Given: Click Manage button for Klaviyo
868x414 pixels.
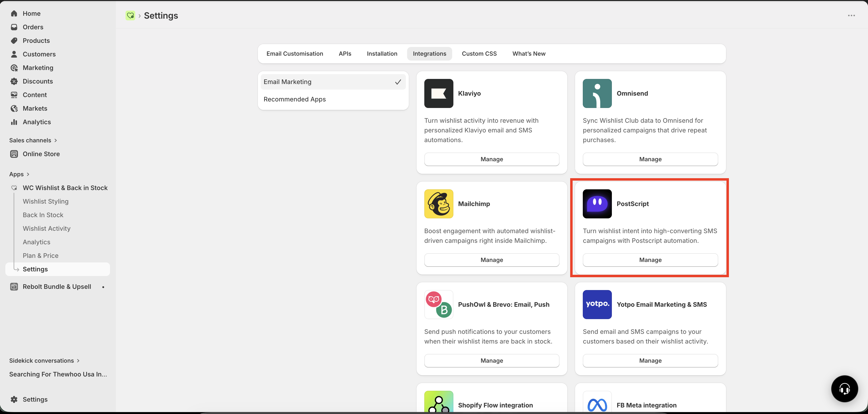Looking at the screenshot, I should click(x=492, y=159).
